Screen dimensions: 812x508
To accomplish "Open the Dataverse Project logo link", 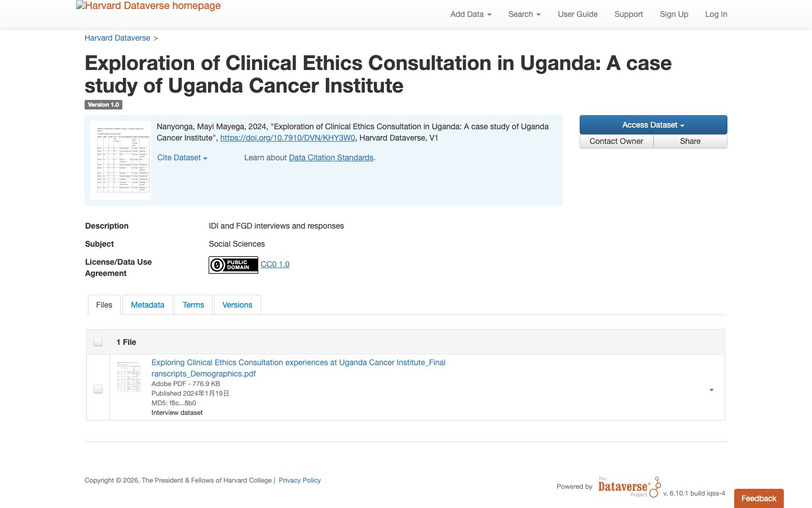I will point(629,487).
